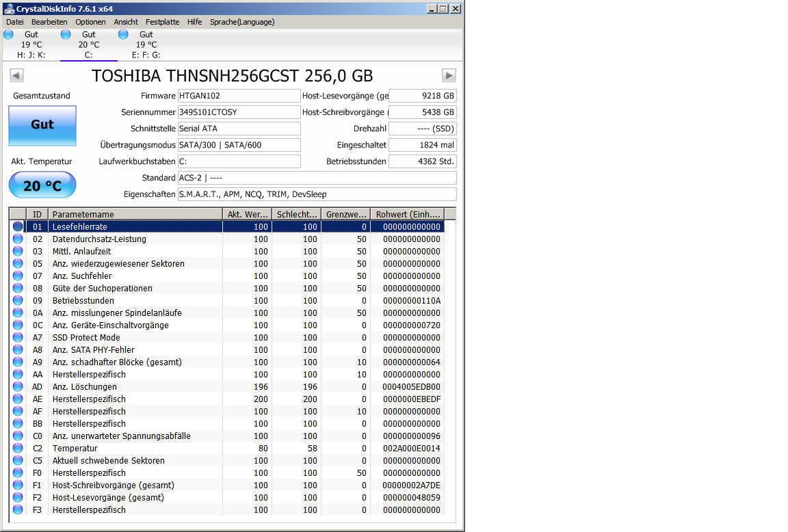Click status orb of Anz. unerwarteter Spannungsabfälle row
The height and width of the screenshot is (532, 788).
coord(18,436)
